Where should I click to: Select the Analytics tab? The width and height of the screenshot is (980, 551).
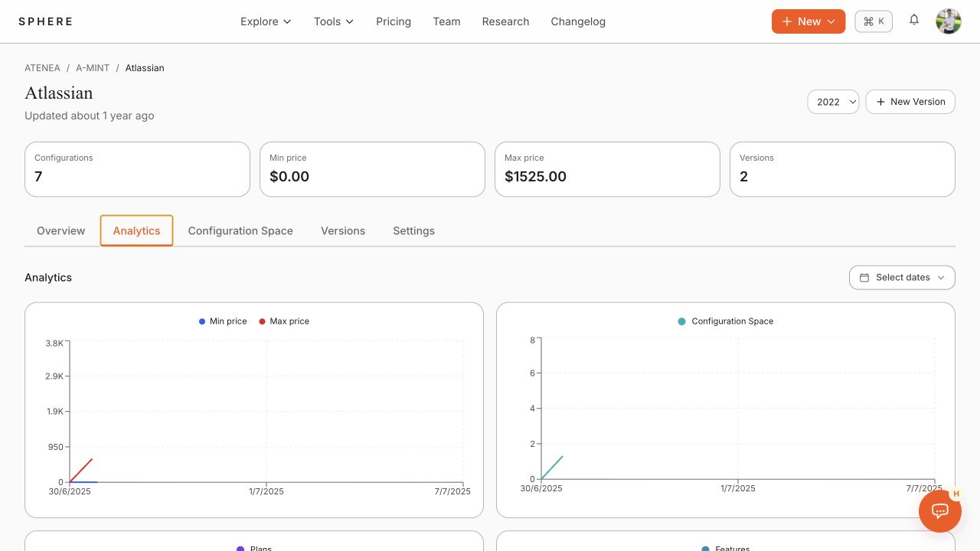136,231
